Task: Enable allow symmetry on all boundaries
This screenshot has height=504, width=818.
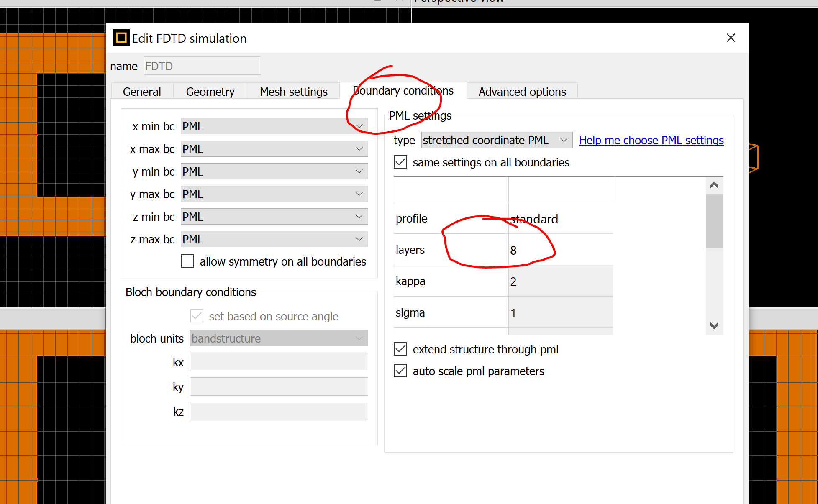Action: click(x=187, y=261)
